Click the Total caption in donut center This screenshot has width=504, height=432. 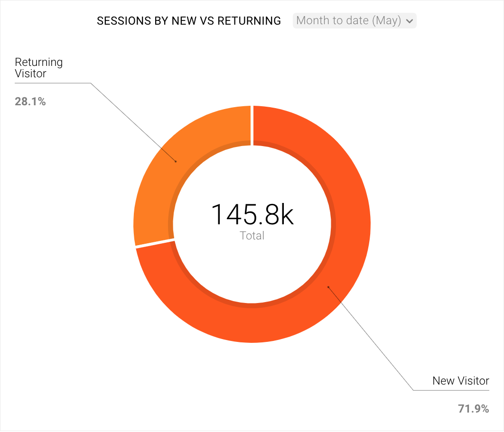pos(252,236)
